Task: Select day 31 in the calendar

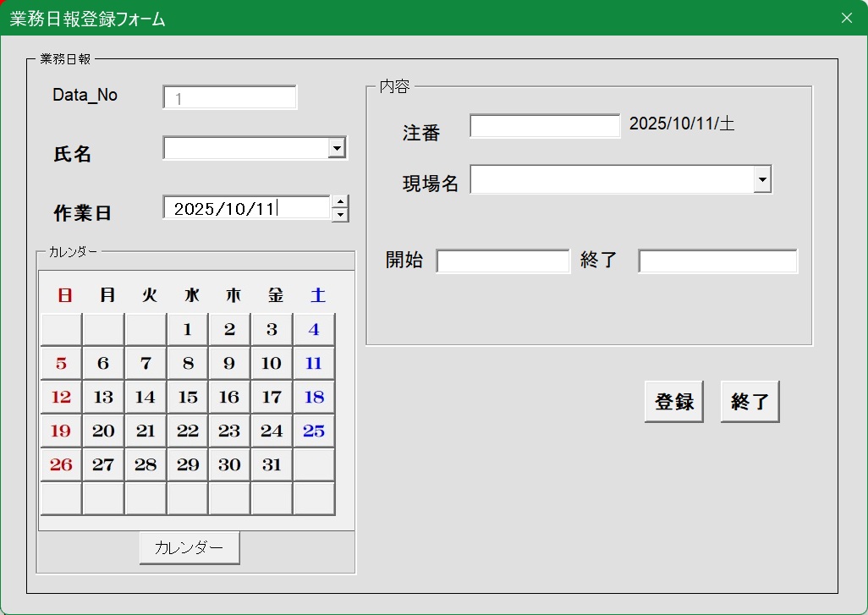Action: pyautogui.click(x=272, y=465)
